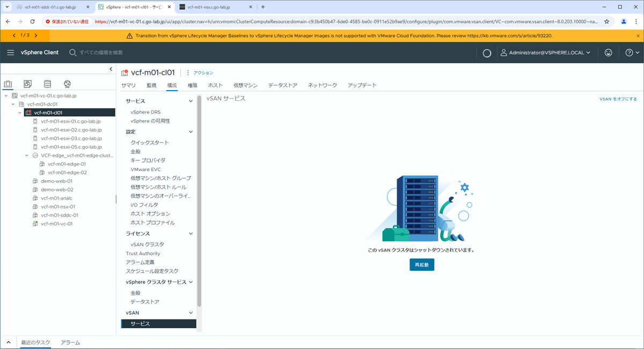This screenshot has height=349, width=644.
Task: Collapse the ライセンス section
Action: click(x=191, y=234)
